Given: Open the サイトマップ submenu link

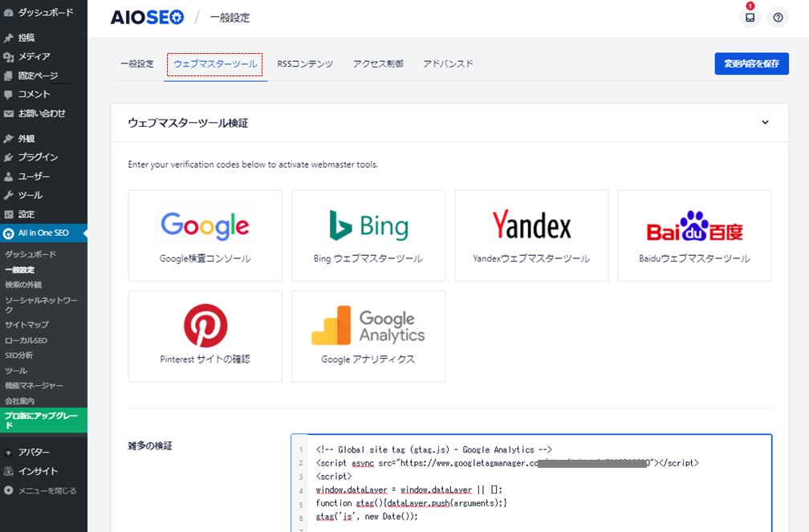Looking at the screenshot, I should click(x=26, y=324).
